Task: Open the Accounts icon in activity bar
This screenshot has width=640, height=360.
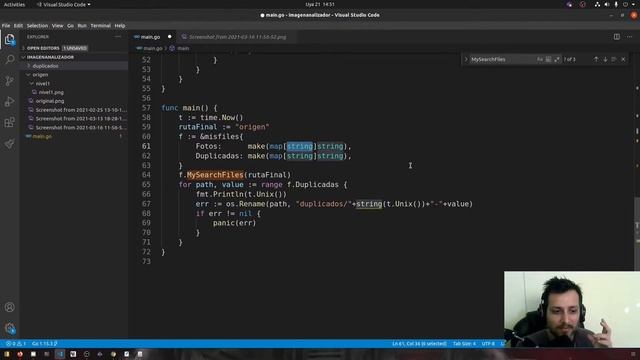Action: (10, 307)
